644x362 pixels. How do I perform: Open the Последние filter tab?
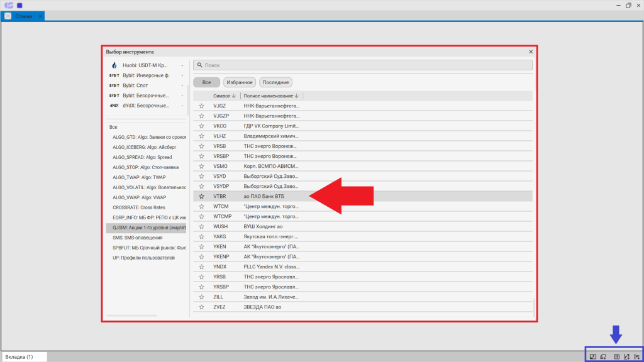click(x=275, y=82)
